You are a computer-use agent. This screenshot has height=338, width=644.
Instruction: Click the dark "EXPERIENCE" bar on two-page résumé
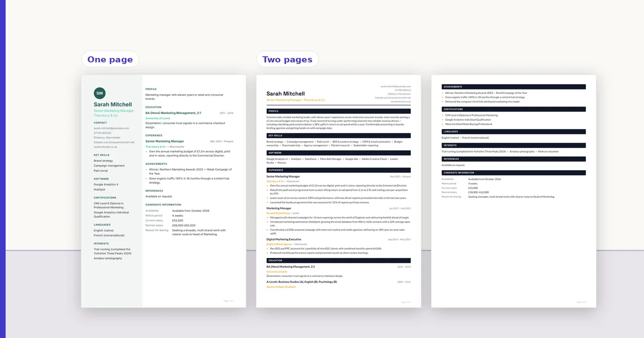pyautogui.click(x=339, y=170)
